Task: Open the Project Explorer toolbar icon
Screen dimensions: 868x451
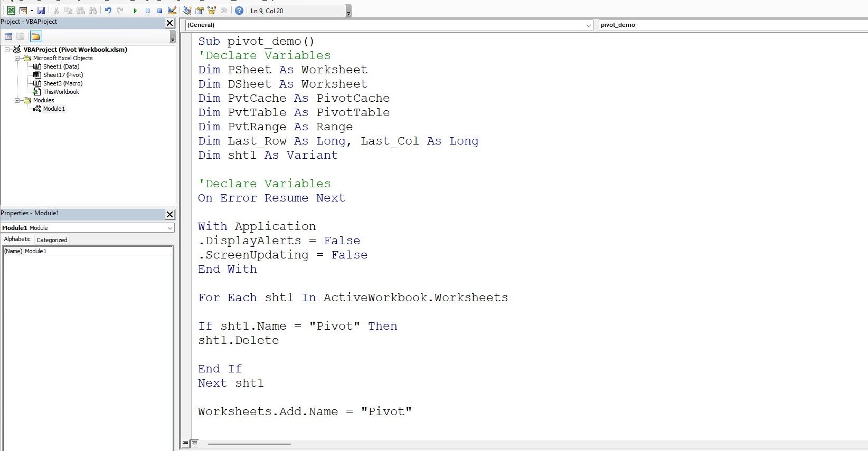Action: [x=187, y=11]
